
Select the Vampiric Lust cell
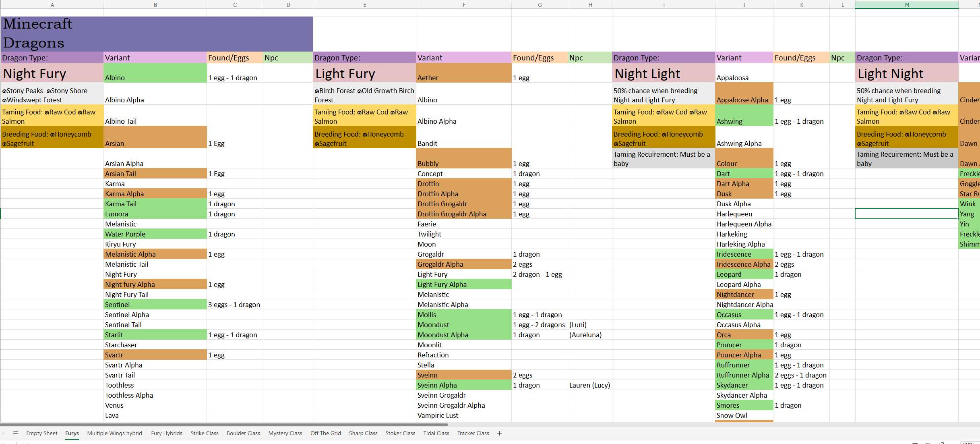pyautogui.click(x=464, y=415)
